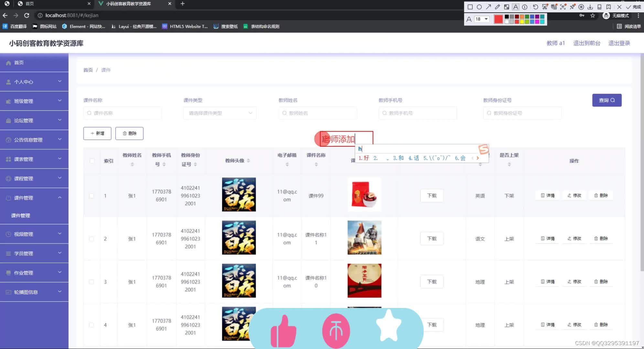Image resolution: width=644 pixels, height=349 pixels.
Task: Start screen recording from toolbar
Action: [x=581, y=7]
